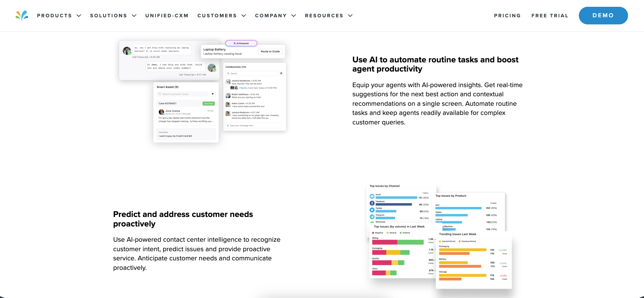
Task: Start a FREE TRIAL
Action: pyautogui.click(x=550, y=16)
